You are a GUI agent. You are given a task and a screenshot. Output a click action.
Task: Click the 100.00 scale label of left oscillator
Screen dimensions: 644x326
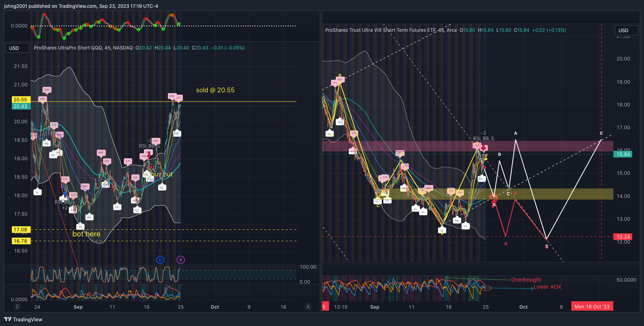(308, 267)
